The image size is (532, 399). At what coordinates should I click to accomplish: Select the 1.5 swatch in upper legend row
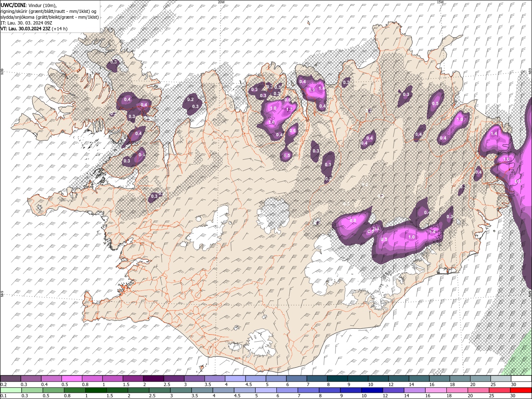tap(133, 379)
